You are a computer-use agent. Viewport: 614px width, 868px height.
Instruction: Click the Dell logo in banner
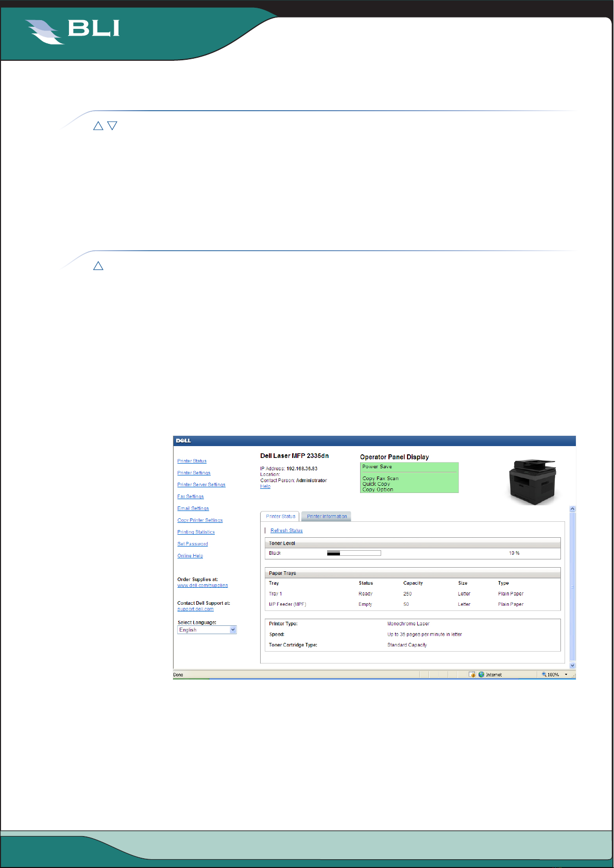183,440
